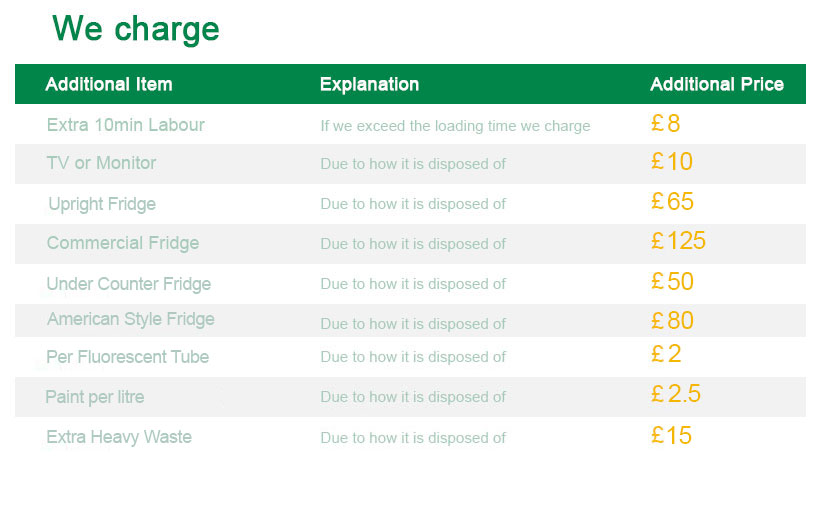Click the Extra 10min Labour item
Viewport: 825px width, 526px height.
point(125,125)
